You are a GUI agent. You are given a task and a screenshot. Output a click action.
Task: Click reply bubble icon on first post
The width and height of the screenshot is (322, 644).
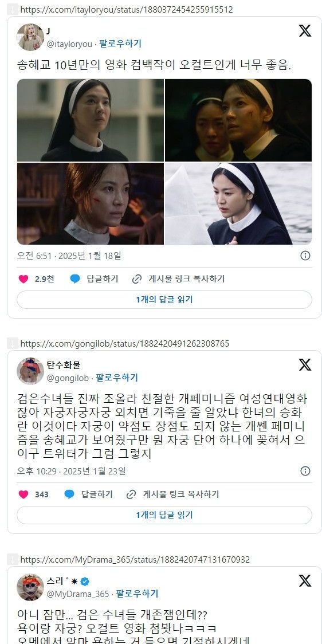click(74, 279)
